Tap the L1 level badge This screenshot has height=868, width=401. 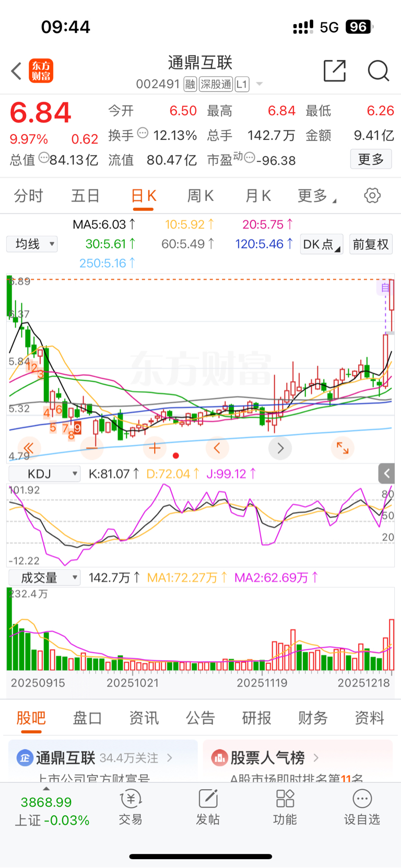(x=242, y=84)
